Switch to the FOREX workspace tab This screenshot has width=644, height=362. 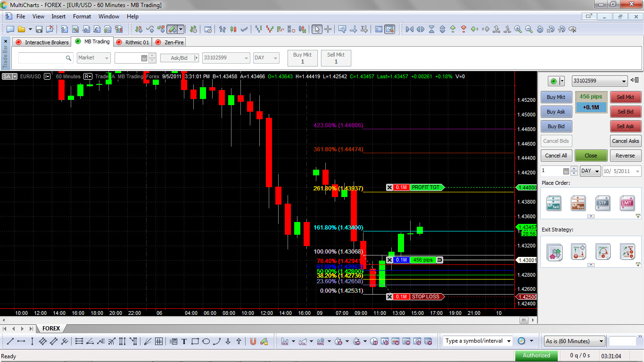click(51, 329)
